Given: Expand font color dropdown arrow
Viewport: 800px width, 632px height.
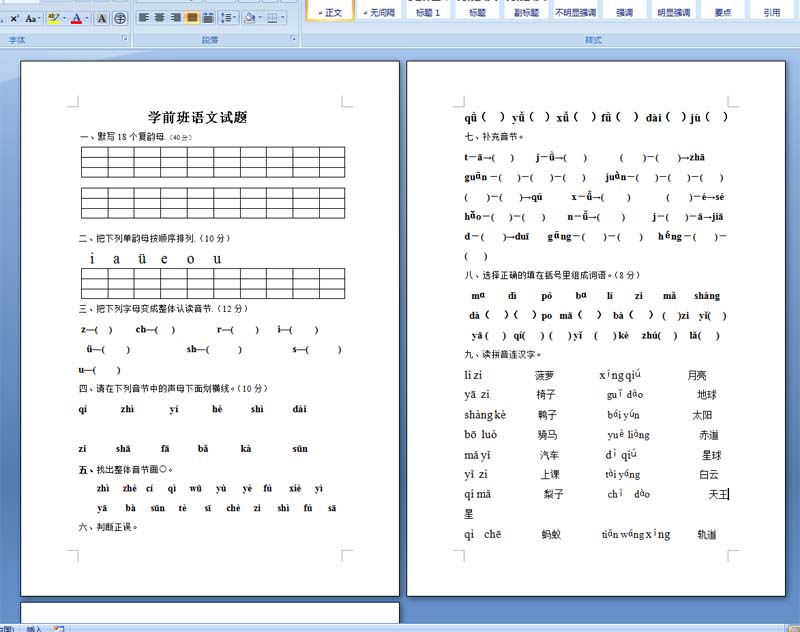Looking at the screenshot, I should pos(87,19).
